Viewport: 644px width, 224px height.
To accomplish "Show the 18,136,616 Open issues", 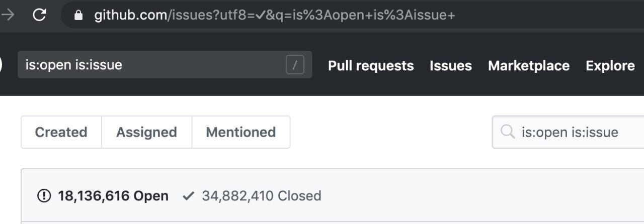I will pos(113,196).
